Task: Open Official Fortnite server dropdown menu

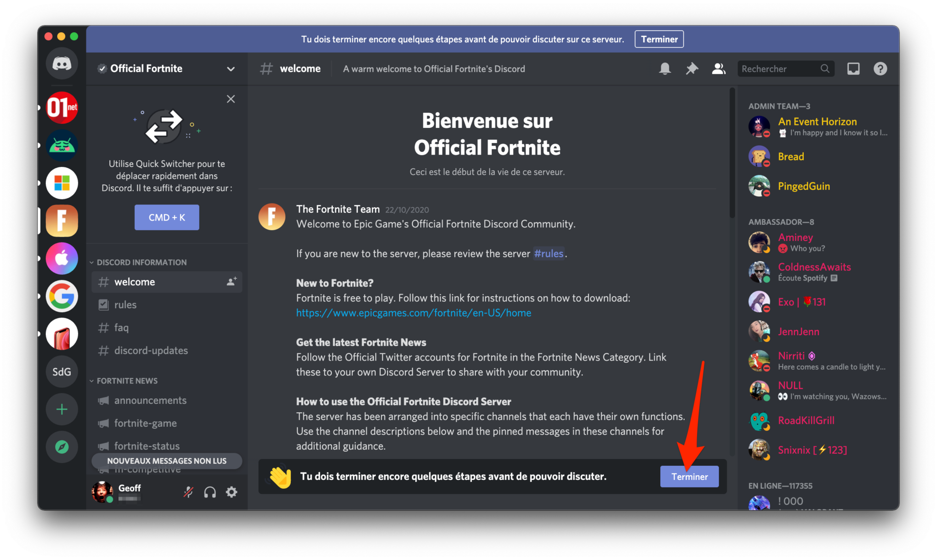Action: click(231, 69)
